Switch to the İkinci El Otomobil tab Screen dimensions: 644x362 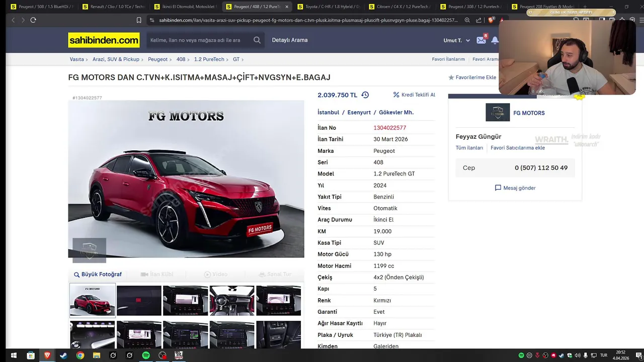click(185, 7)
